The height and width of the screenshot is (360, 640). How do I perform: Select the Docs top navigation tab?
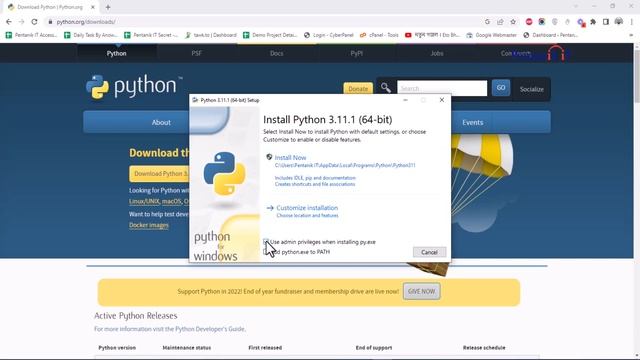[277, 53]
